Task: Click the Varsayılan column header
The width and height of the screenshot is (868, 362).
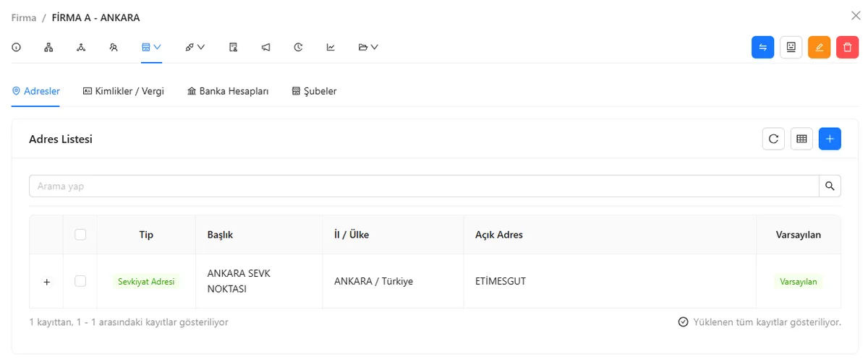Action: click(x=798, y=235)
